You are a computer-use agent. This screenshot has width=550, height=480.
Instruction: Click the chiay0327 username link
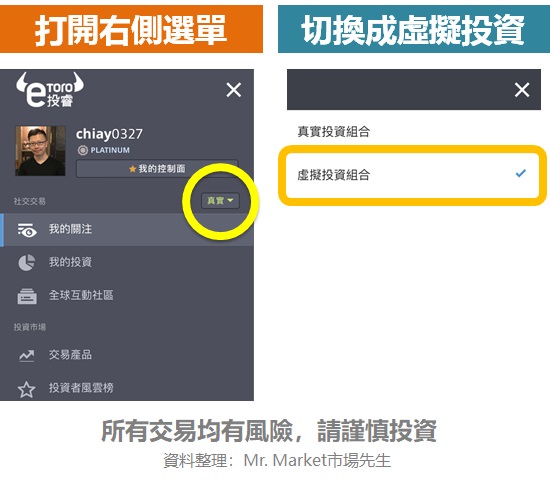coord(109,134)
